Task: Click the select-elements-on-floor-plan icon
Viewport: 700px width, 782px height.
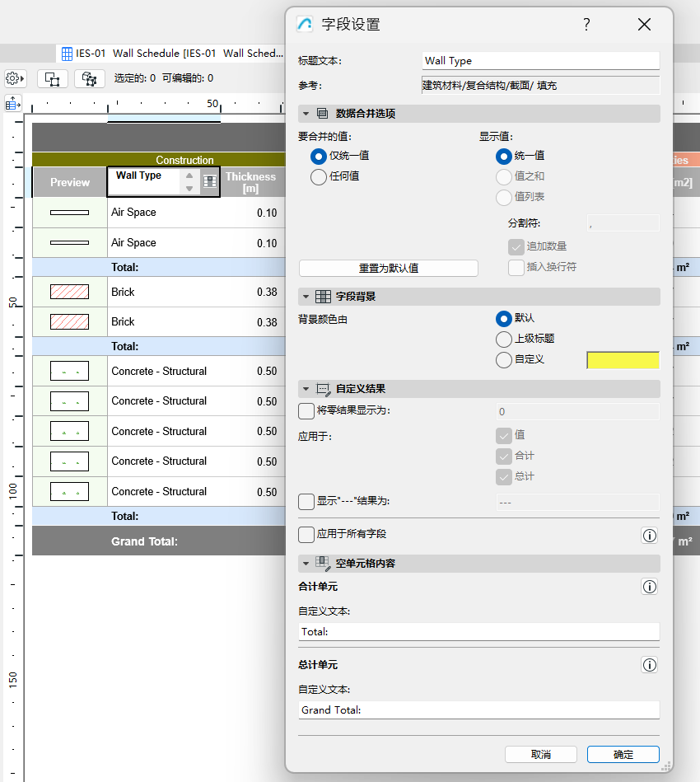Action: (x=51, y=77)
